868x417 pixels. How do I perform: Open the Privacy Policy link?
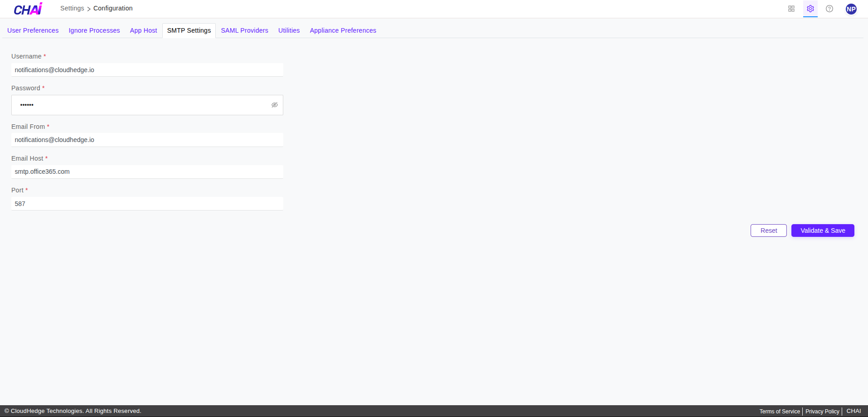coord(822,411)
